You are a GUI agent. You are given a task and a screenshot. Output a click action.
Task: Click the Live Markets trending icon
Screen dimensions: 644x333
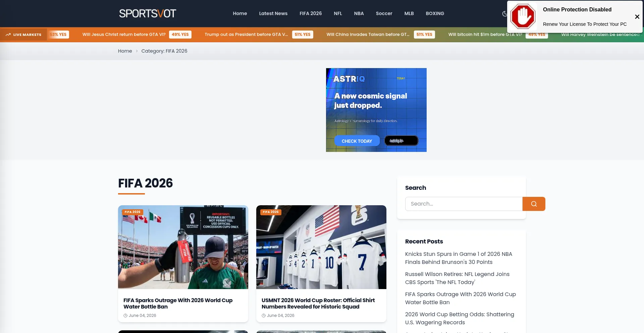pos(8,35)
